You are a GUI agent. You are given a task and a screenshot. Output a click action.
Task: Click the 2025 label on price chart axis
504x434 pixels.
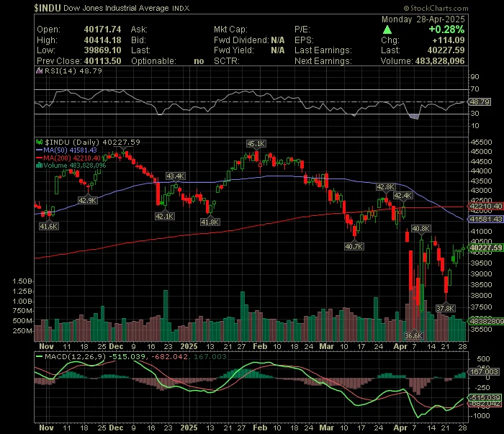(x=189, y=347)
